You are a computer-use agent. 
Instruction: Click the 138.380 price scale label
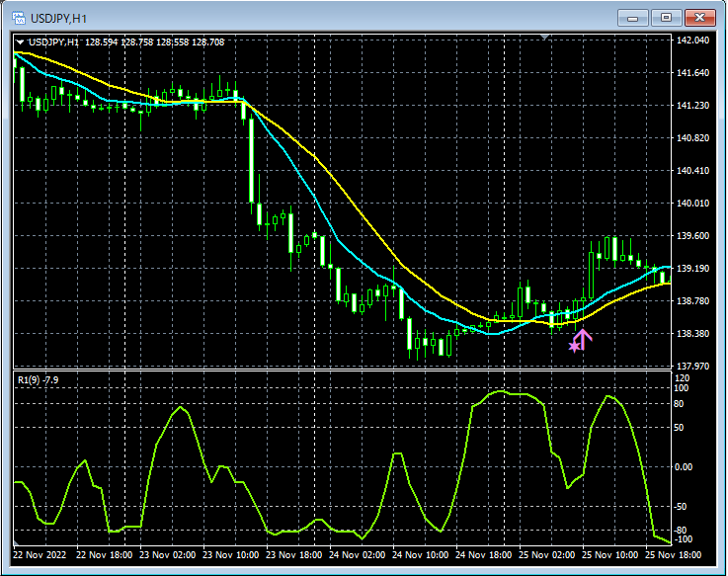(x=692, y=334)
